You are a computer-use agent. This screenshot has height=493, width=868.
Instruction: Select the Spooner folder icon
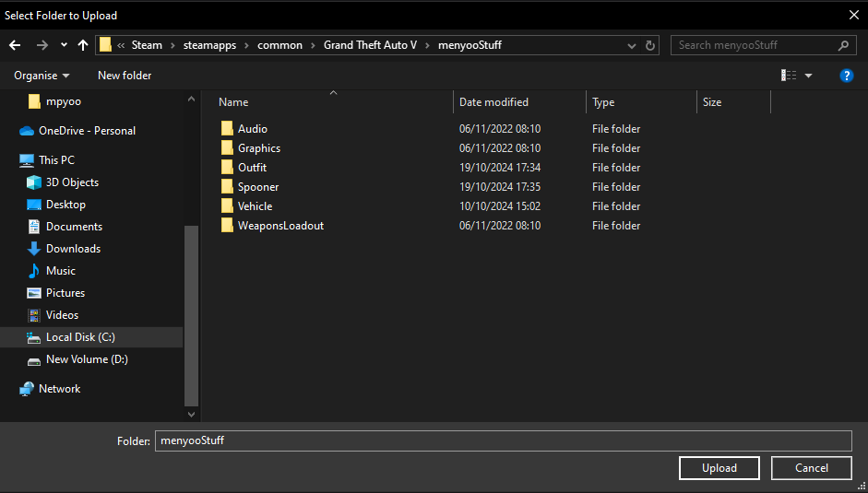[x=227, y=187]
